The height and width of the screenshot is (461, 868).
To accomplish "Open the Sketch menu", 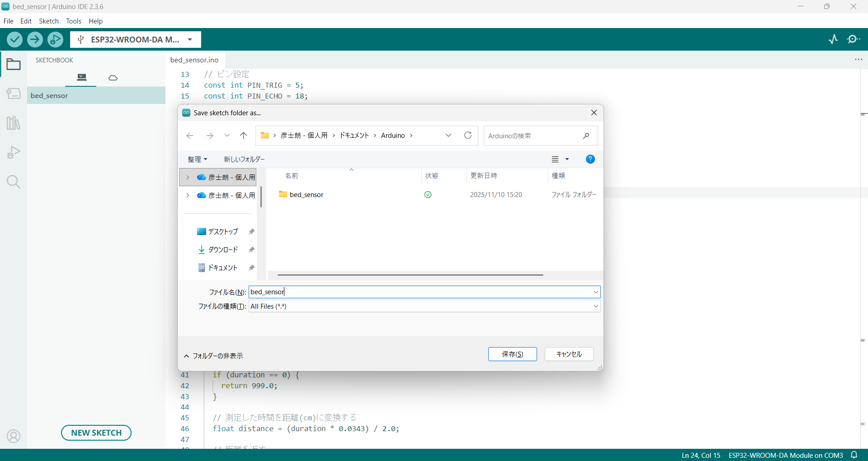I will [49, 21].
